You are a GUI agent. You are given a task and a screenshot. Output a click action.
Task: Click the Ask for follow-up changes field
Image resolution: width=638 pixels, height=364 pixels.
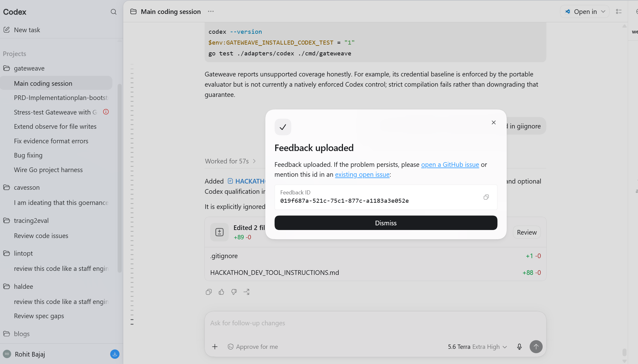click(375, 323)
